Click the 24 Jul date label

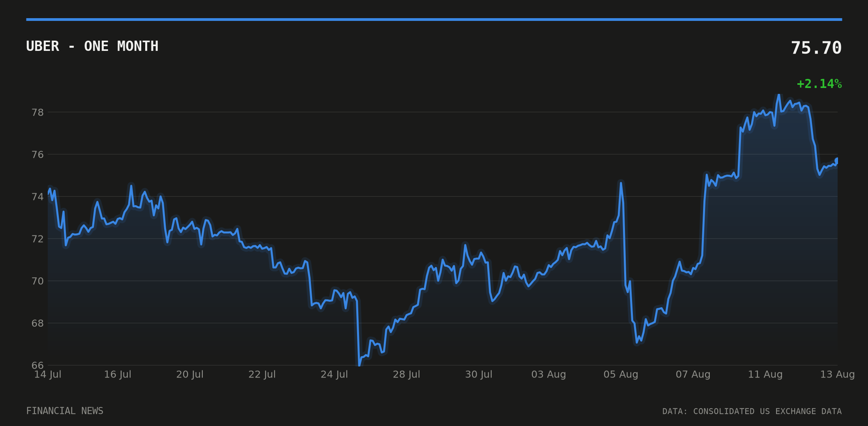pyautogui.click(x=334, y=374)
